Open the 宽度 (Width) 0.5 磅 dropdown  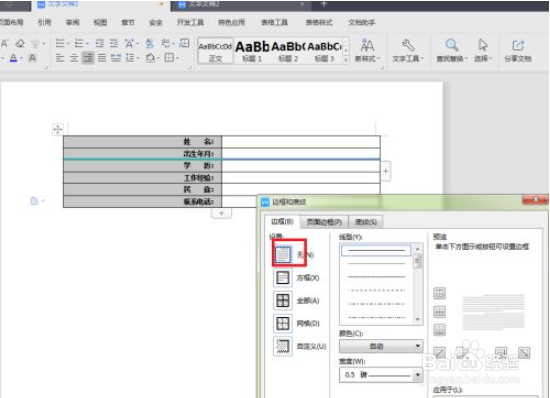pyautogui.click(x=381, y=375)
